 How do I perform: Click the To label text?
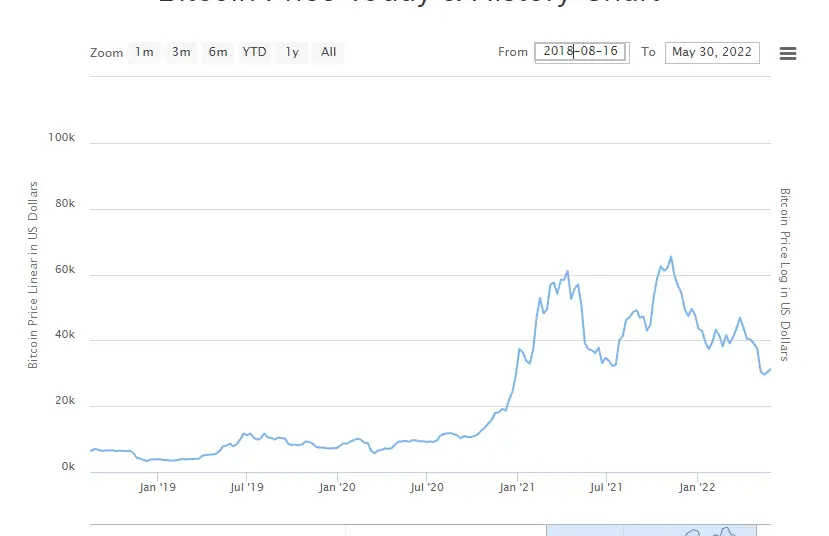(648, 52)
